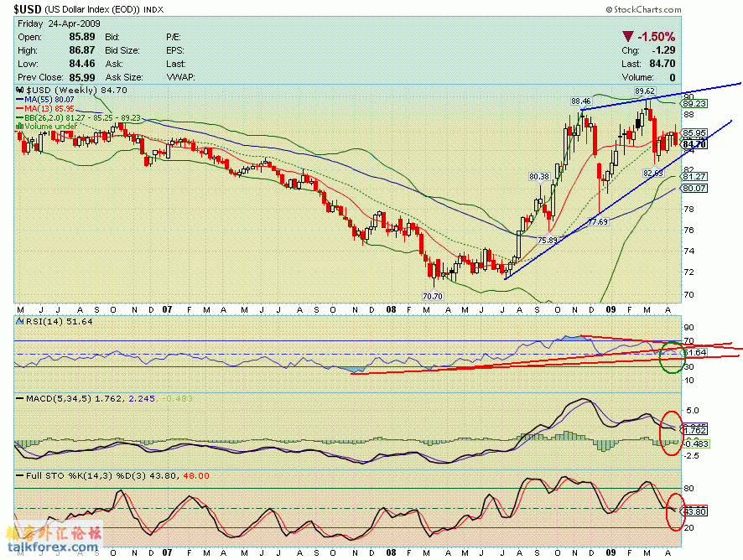Screen dimensions: 743x560
Task: Click the VWAP label
Action: [x=180, y=77]
